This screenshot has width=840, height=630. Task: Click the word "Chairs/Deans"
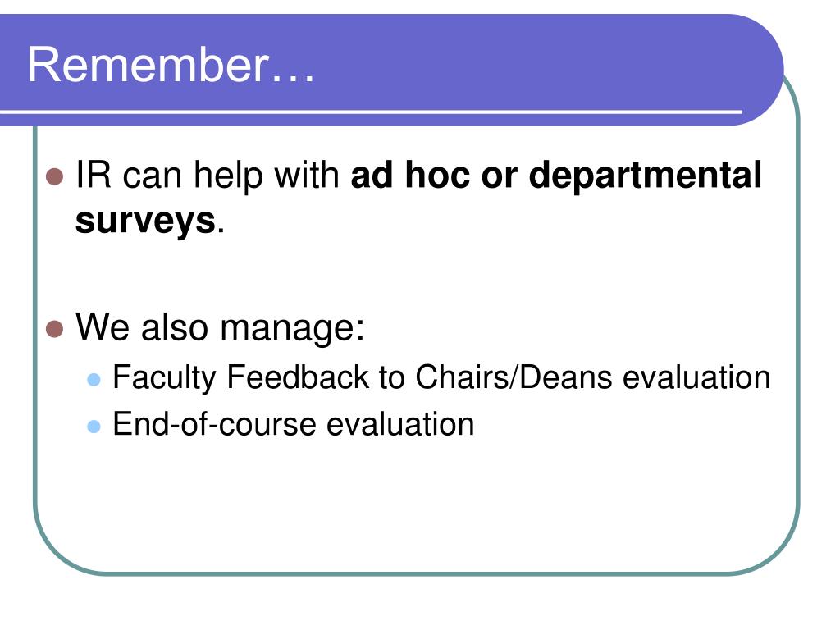(514, 377)
